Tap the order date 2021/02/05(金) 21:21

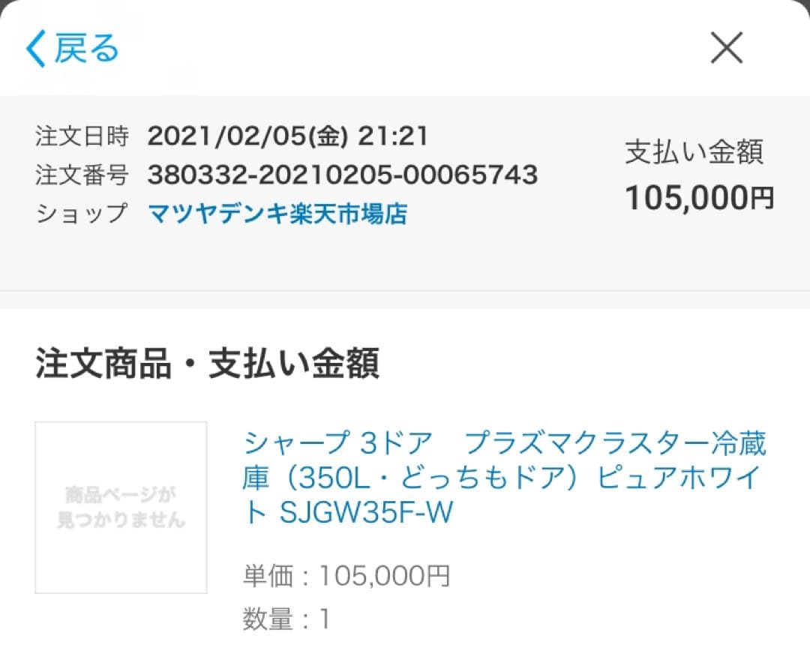[286, 136]
